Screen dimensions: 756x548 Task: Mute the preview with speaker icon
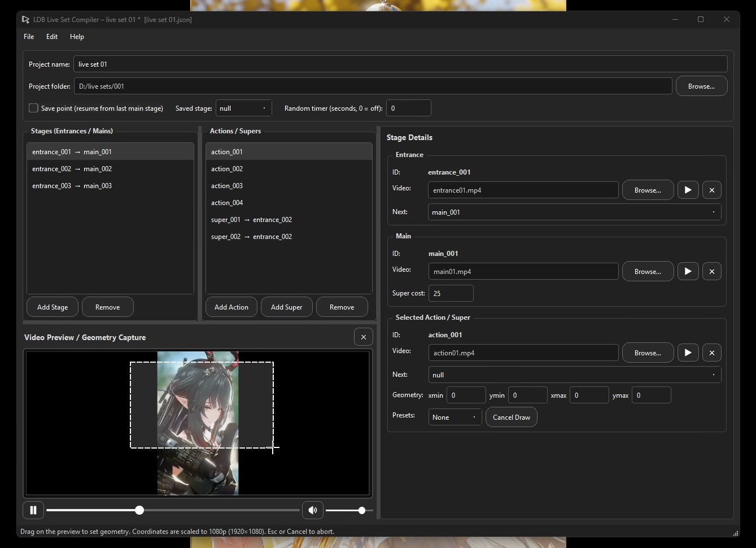point(312,510)
